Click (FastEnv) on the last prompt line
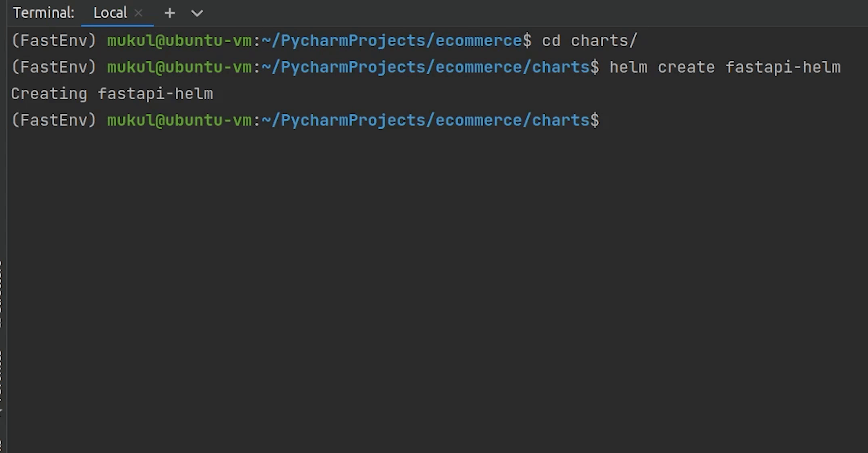 pos(54,120)
